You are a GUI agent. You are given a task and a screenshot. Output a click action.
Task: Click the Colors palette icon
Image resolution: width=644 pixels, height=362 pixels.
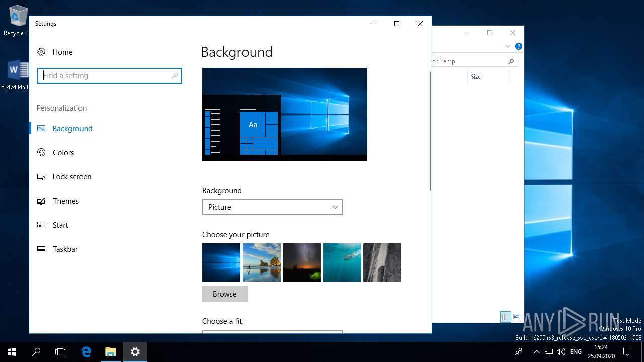41,152
